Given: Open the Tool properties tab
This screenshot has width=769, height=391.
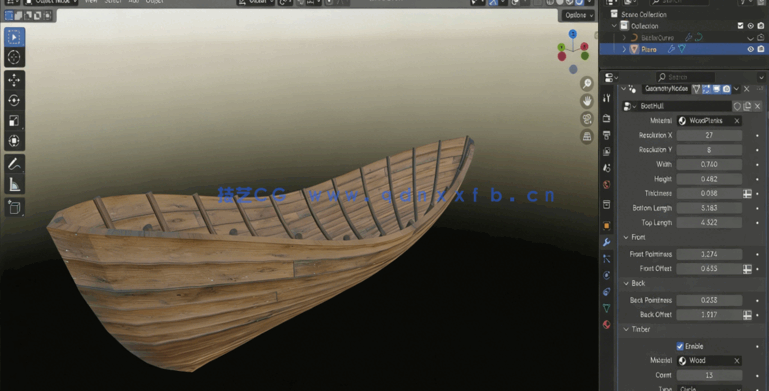Looking at the screenshot, I should [607, 98].
